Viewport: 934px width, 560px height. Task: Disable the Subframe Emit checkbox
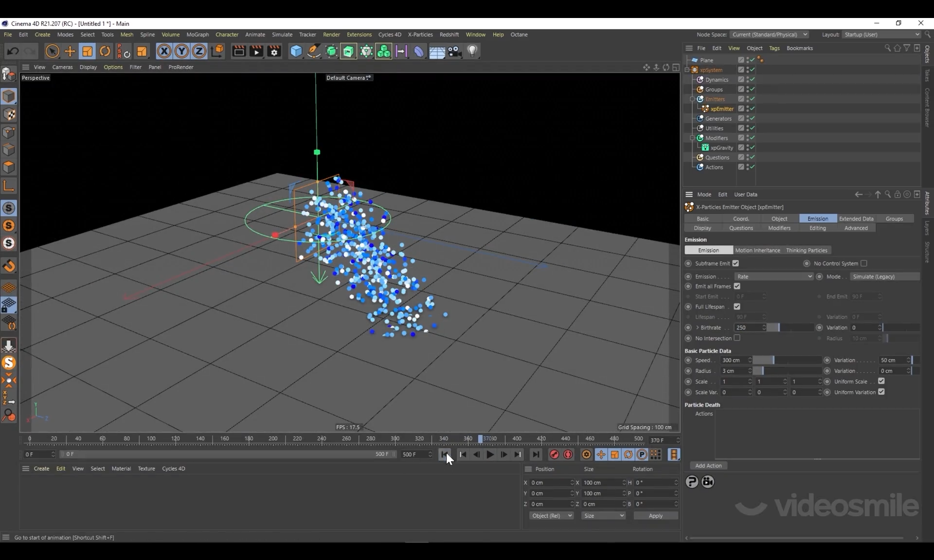[736, 263]
